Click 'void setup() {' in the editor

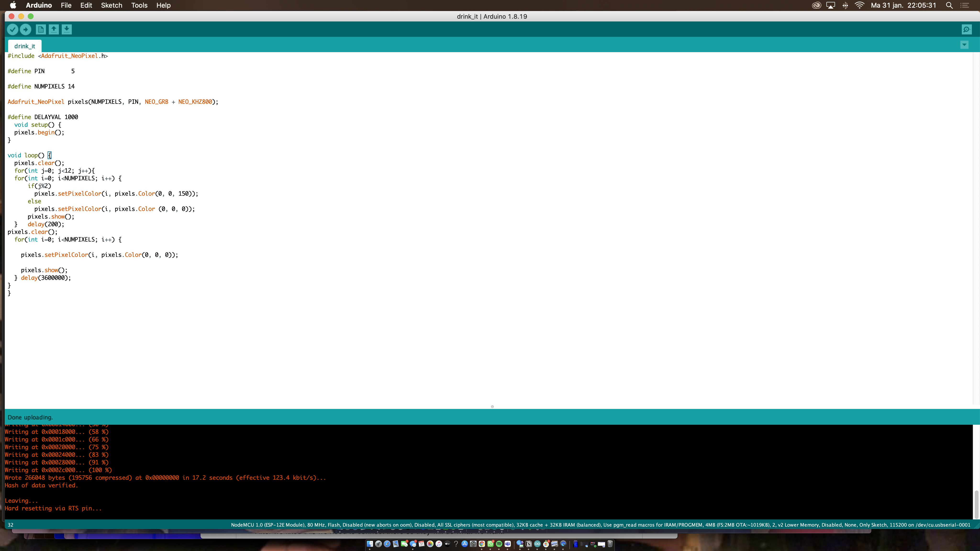click(x=38, y=125)
